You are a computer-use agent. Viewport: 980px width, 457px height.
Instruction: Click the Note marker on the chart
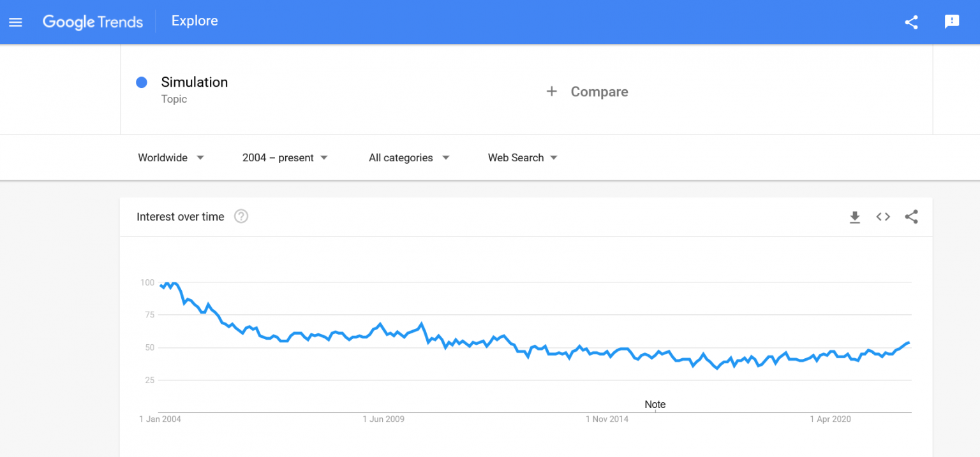655,405
